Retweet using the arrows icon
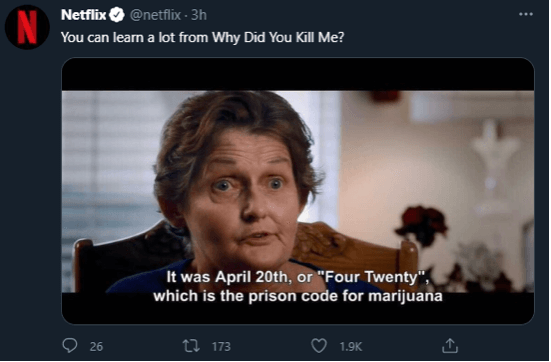The height and width of the screenshot is (362, 551). [191, 346]
